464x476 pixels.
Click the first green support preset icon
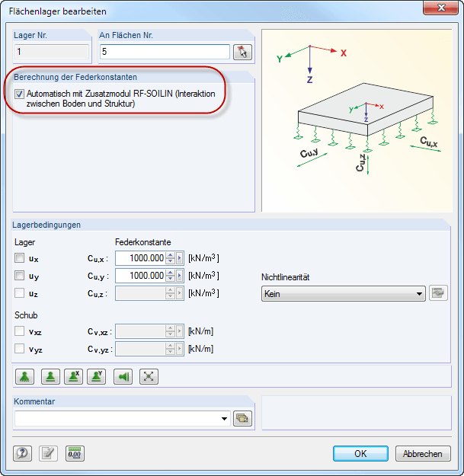point(24,377)
